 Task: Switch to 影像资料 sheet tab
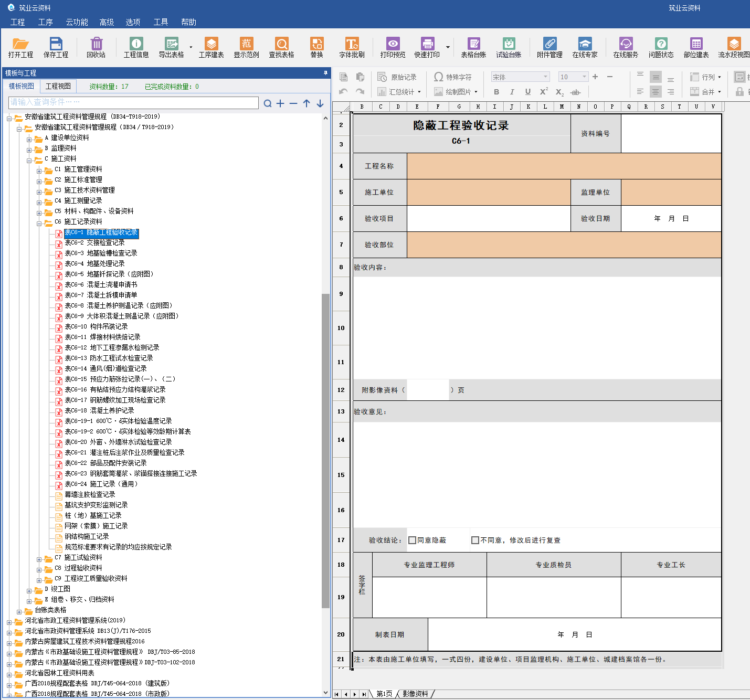pos(415,694)
